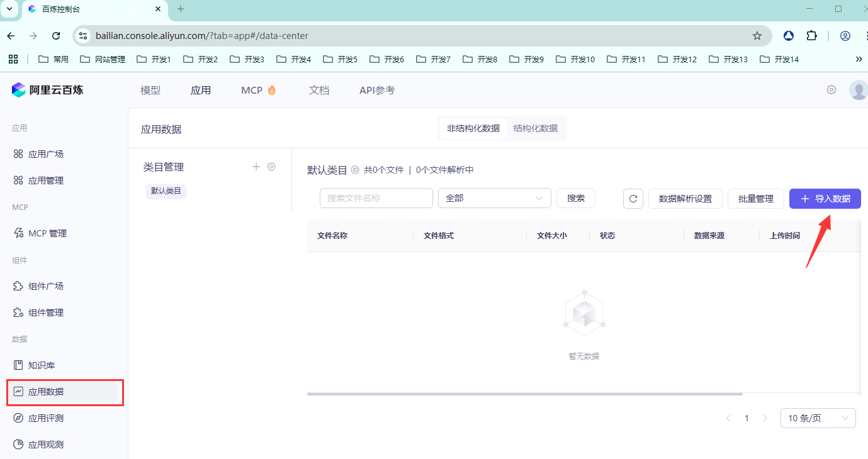Screen dimensions: 868x459
Task: Open browser extensions puzzle icon
Action: pos(811,36)
